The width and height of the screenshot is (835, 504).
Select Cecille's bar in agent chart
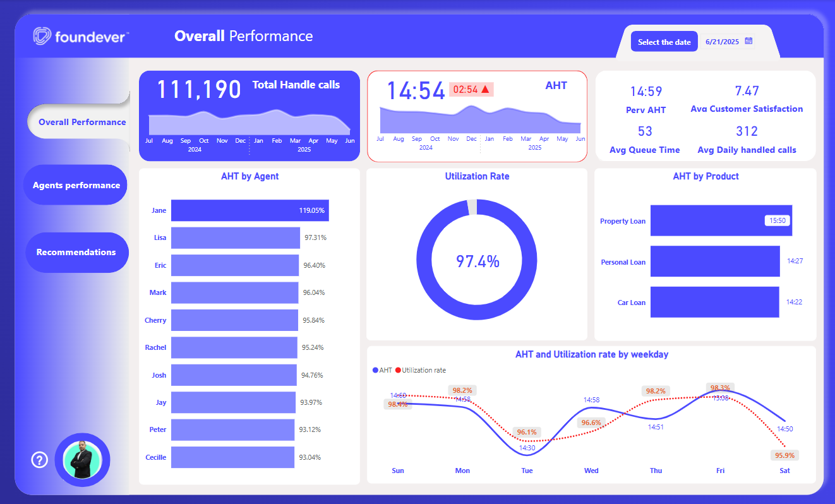[232, 457]
